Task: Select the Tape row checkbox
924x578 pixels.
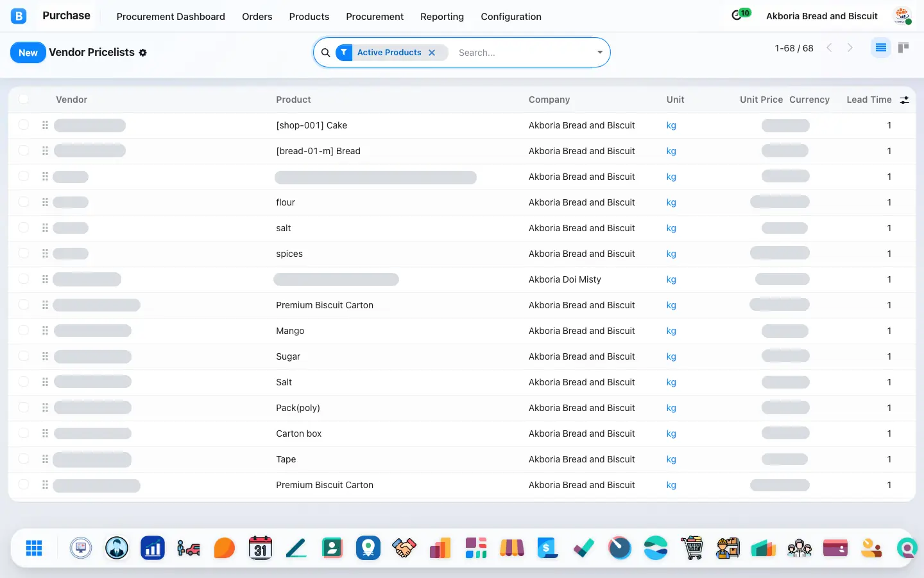Action: 24,459
